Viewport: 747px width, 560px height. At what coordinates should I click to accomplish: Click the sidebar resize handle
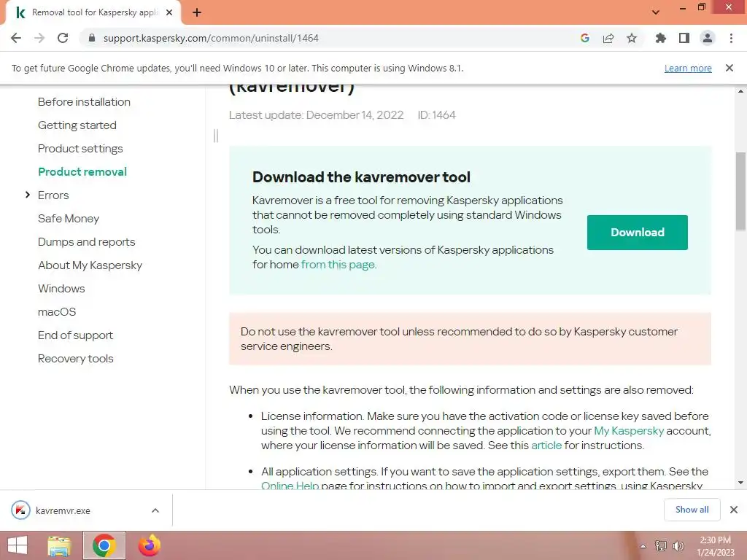tap(216, 136)
